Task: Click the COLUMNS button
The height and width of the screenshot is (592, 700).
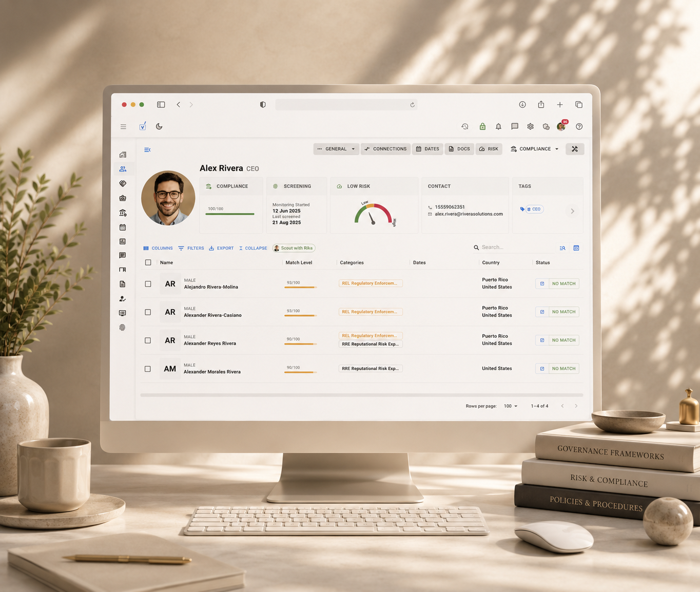Action: pyautogui.click(x=158, y=248)
